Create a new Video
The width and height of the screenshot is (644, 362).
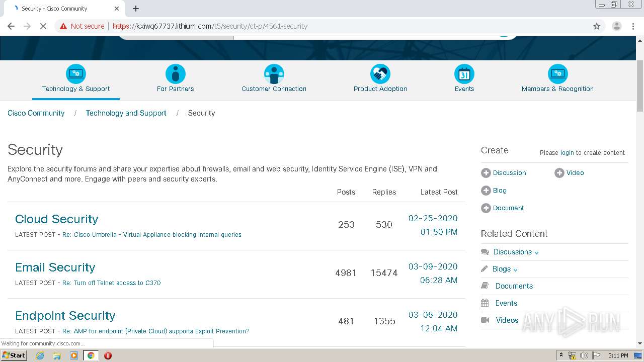575,173
